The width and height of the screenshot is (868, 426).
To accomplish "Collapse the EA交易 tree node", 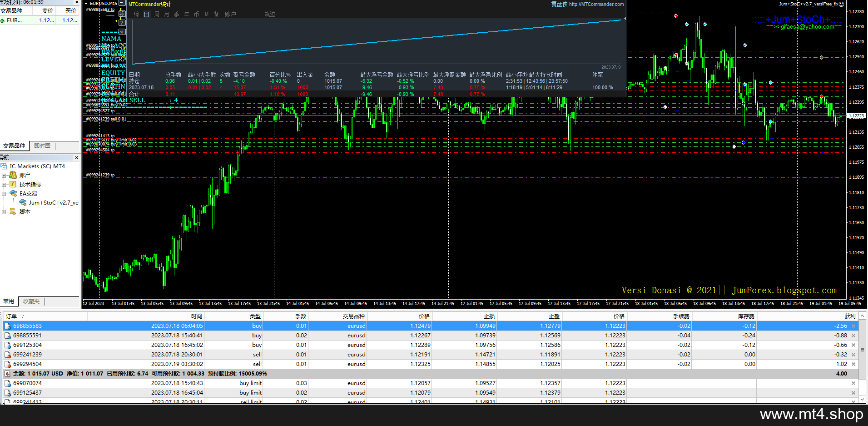I will coord(4,194).
